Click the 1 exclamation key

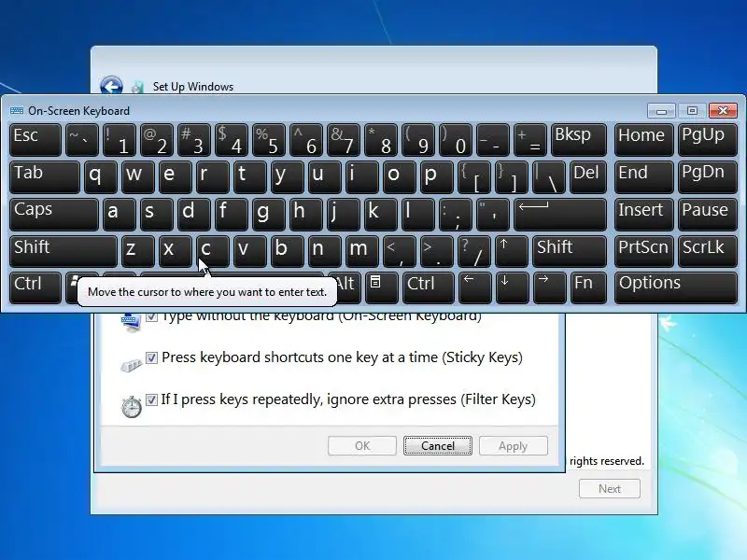click(120, 139)
